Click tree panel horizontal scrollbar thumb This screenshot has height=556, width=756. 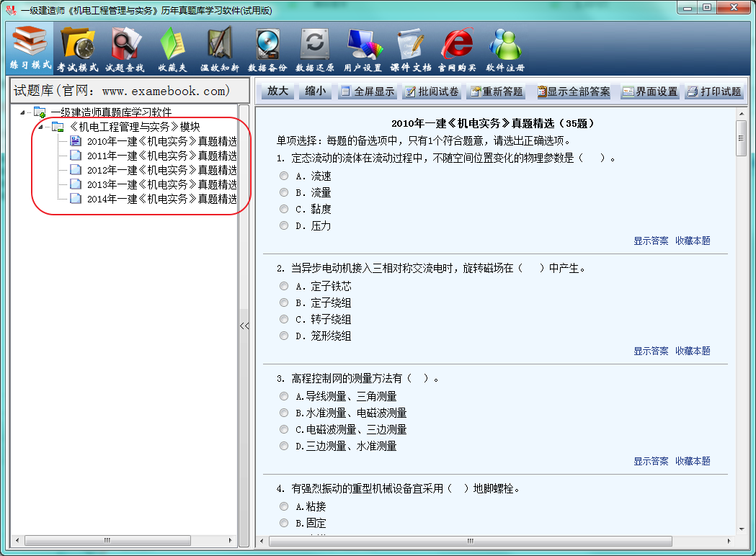107,541
